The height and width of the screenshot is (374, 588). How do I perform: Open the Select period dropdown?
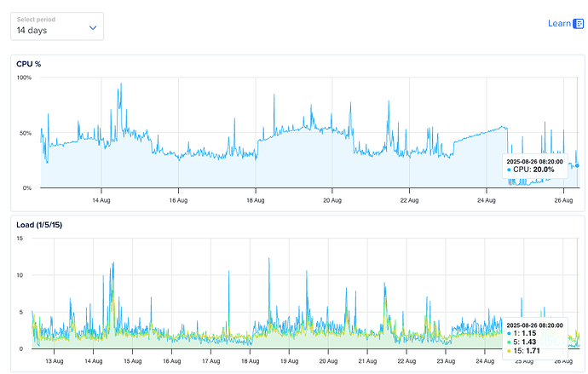click(56, 26)
